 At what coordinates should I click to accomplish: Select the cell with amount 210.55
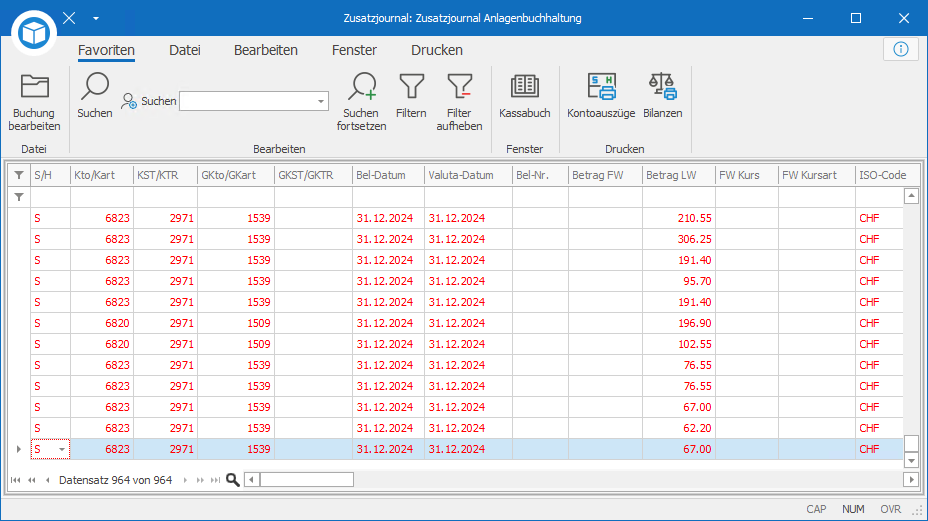pos(678,218)
